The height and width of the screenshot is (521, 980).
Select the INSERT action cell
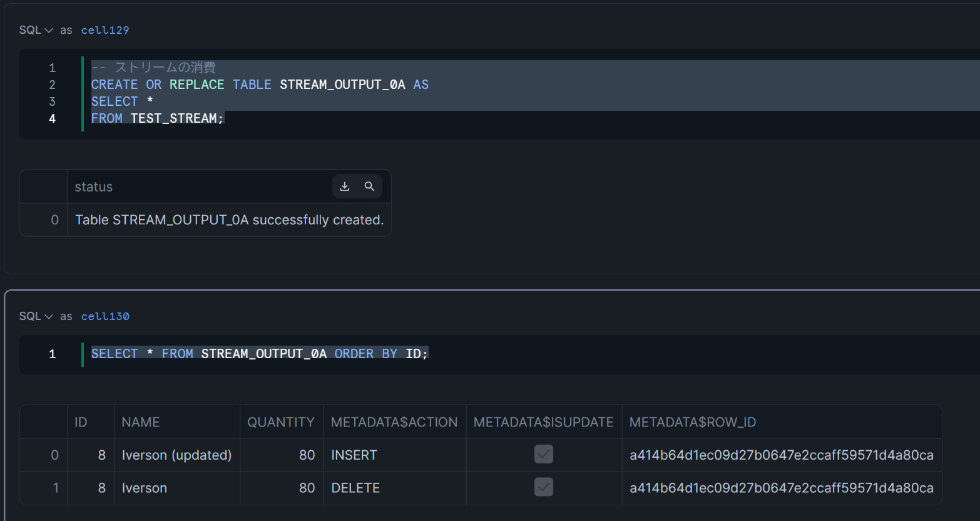pos(395,455)
